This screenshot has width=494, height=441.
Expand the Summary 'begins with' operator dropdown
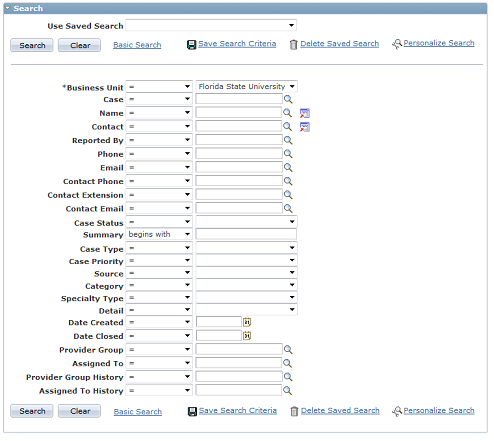coord(159,235)
